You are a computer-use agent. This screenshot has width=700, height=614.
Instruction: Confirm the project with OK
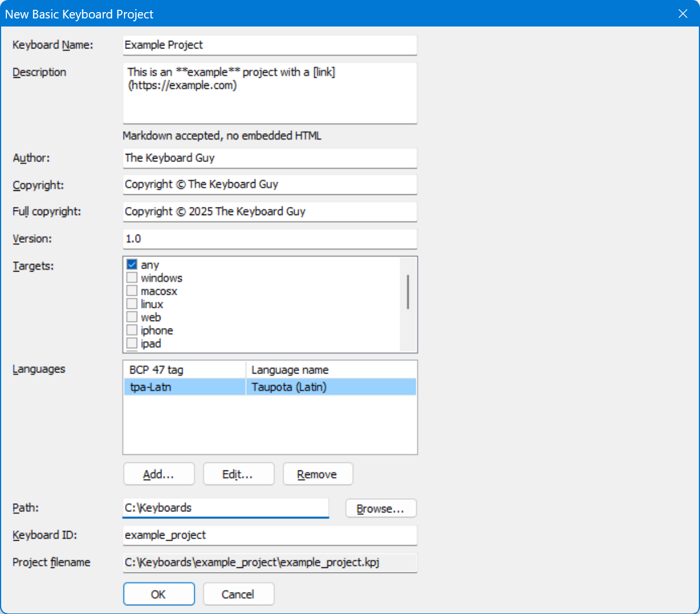click(x=159, y=594)
